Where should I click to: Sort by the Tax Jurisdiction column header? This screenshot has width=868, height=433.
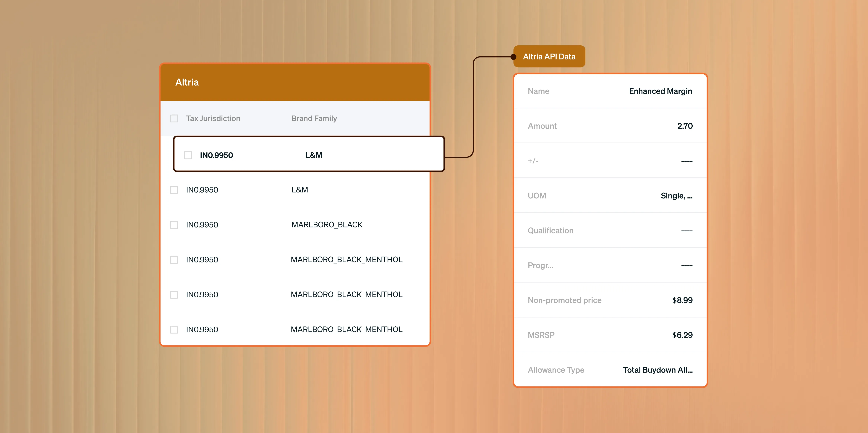(213, 118)
